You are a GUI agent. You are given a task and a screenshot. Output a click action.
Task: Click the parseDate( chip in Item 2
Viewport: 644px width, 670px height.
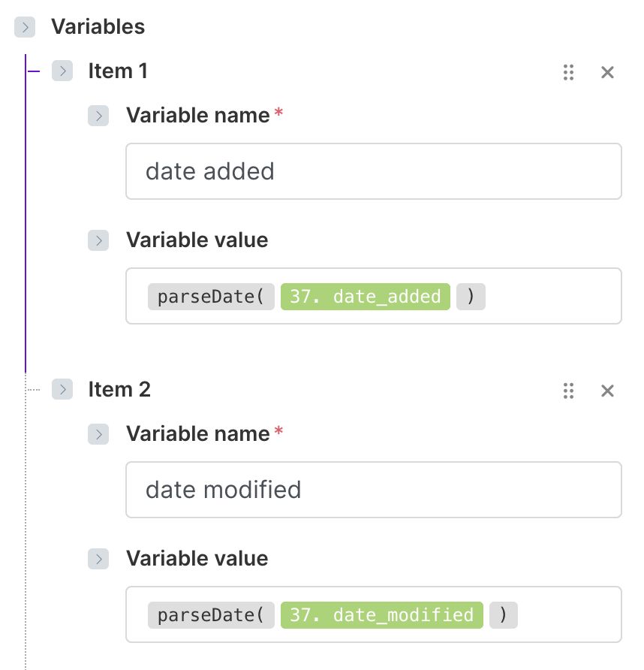point(211,615)
